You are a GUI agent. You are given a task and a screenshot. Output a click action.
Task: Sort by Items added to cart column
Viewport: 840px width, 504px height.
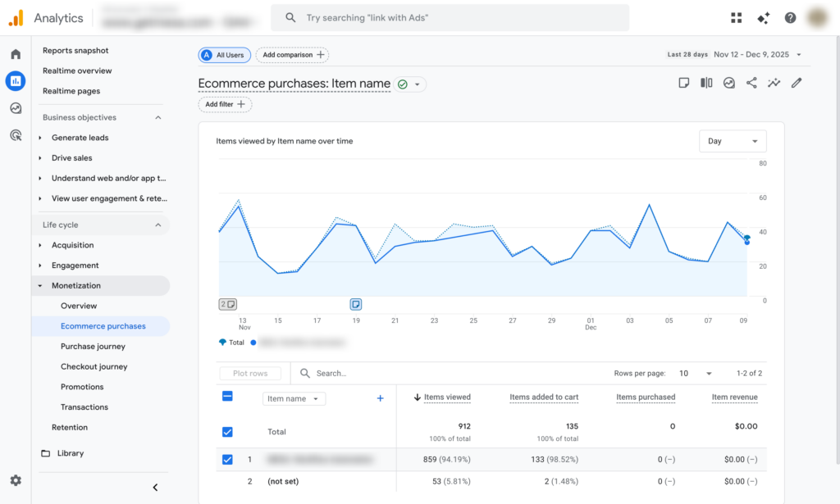pyautogui.click(x=544, y=397)
